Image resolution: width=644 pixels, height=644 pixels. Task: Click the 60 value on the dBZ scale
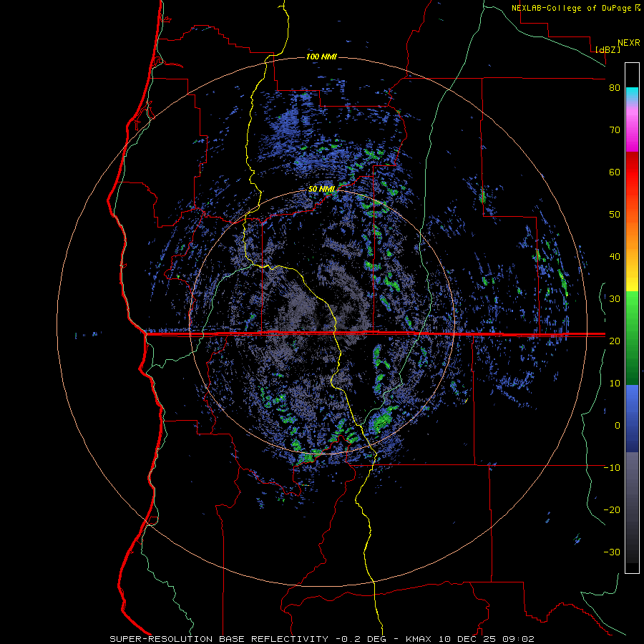(x=615, y=172)
